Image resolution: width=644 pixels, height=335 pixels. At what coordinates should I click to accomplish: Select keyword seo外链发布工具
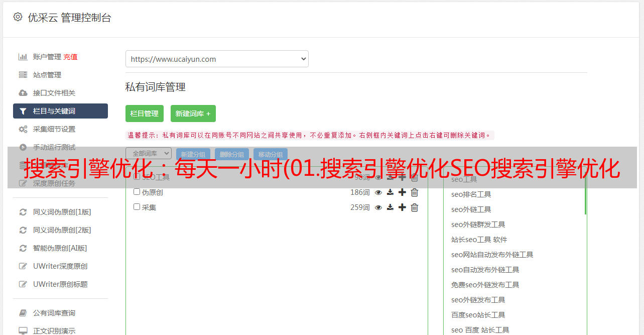(x=478, y=300)
